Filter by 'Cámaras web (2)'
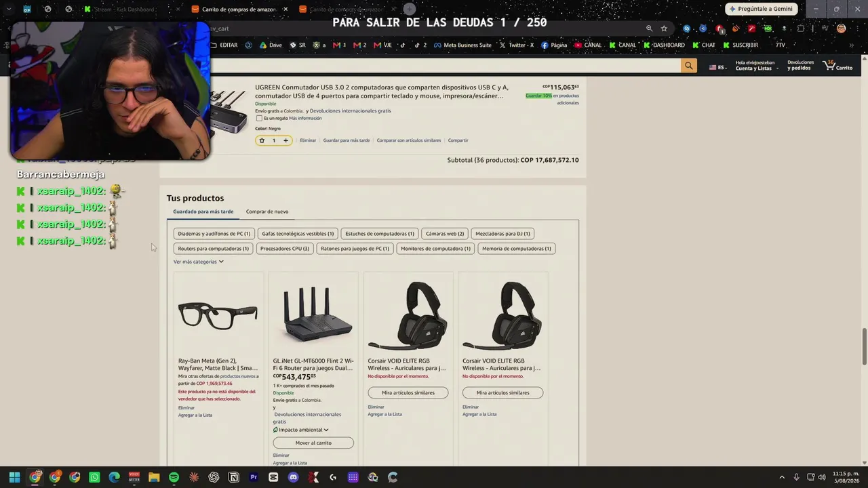Image resolution: width=868 pixels, height=488 pixels. pyautogui.click(x=445, y=234)
